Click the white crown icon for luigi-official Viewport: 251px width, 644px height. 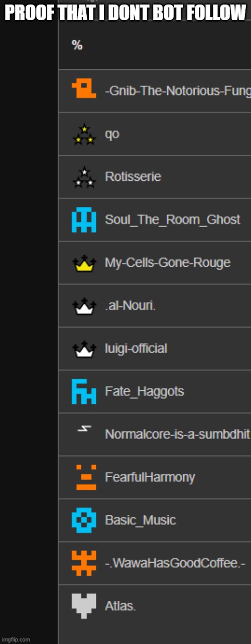pyautogui.click(x=84, y=349)
